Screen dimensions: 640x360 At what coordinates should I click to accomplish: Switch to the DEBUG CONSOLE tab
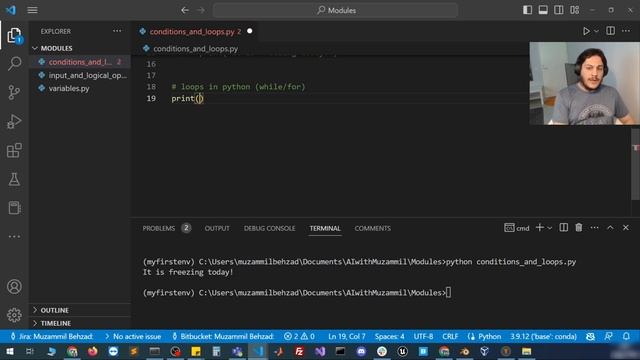tap(269, 229)
